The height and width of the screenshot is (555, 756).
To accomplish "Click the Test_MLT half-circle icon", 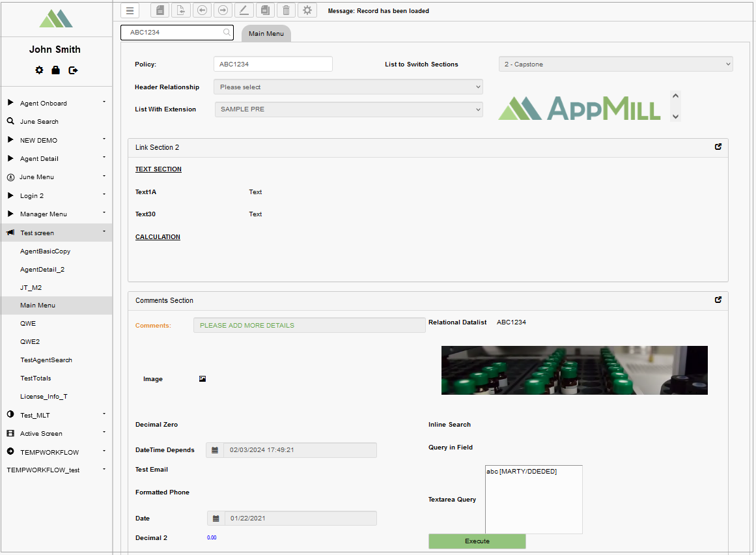I will [x=10, y=414].
